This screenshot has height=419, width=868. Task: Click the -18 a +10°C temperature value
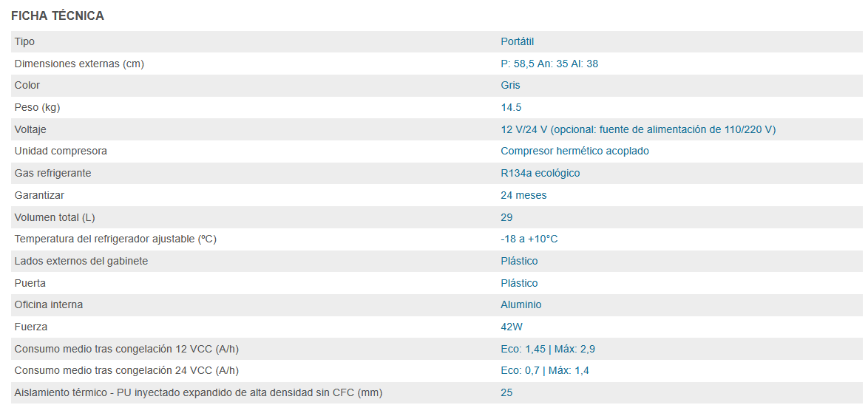click(529, 239)
